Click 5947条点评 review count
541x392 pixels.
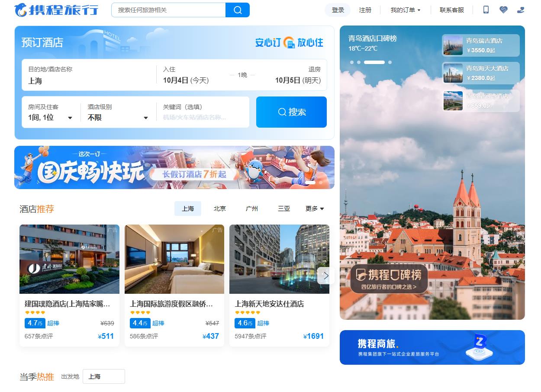coord(251,336)
